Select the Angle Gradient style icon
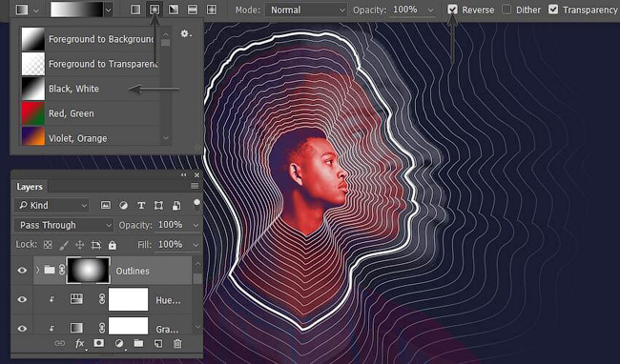The height and width of the screenshot is (364, 620). pos(174,10)
